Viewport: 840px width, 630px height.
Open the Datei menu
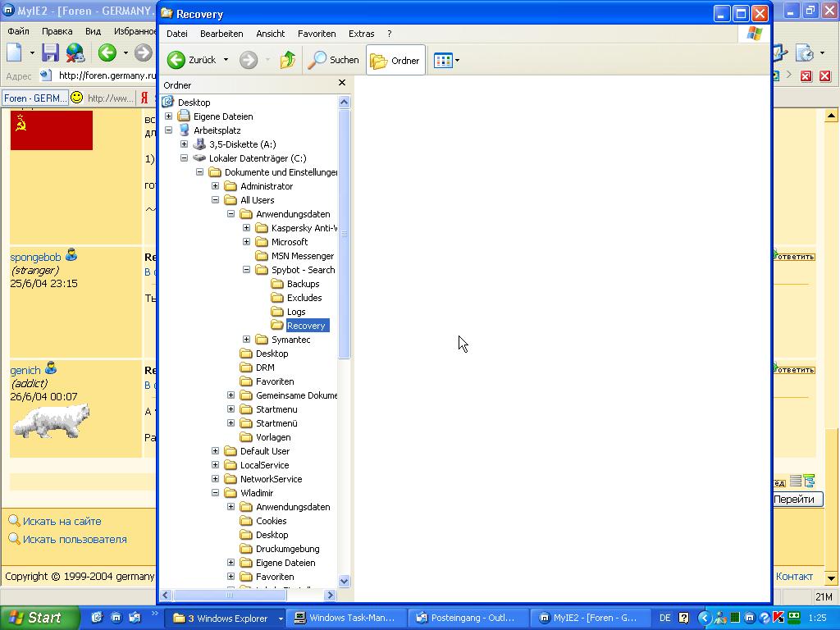(x=177, y=34)
